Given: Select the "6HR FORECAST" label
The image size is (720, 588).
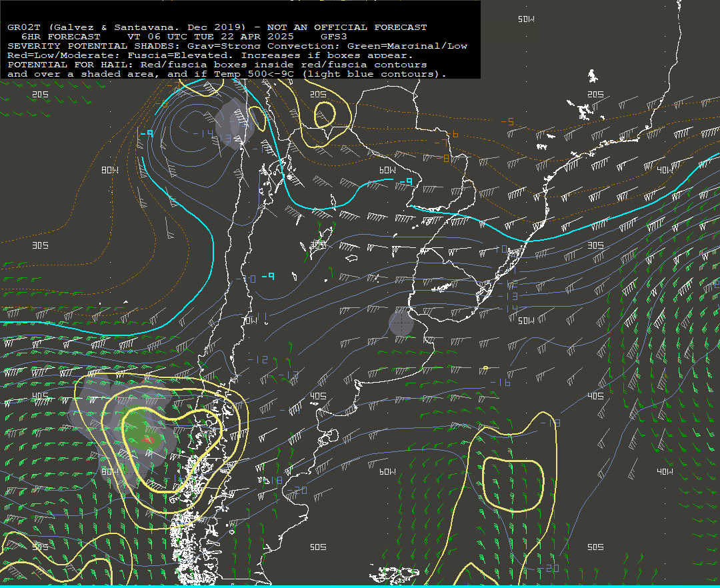Looking at the screenshot, I should click(61, 37).
